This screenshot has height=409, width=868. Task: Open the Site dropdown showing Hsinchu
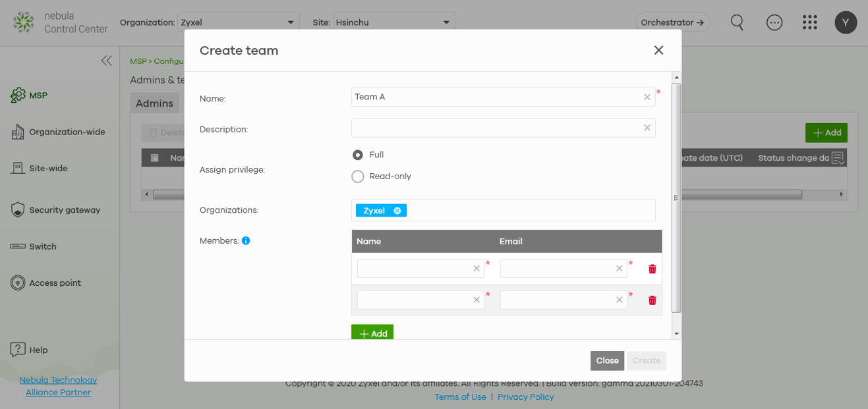coord(394,22)
